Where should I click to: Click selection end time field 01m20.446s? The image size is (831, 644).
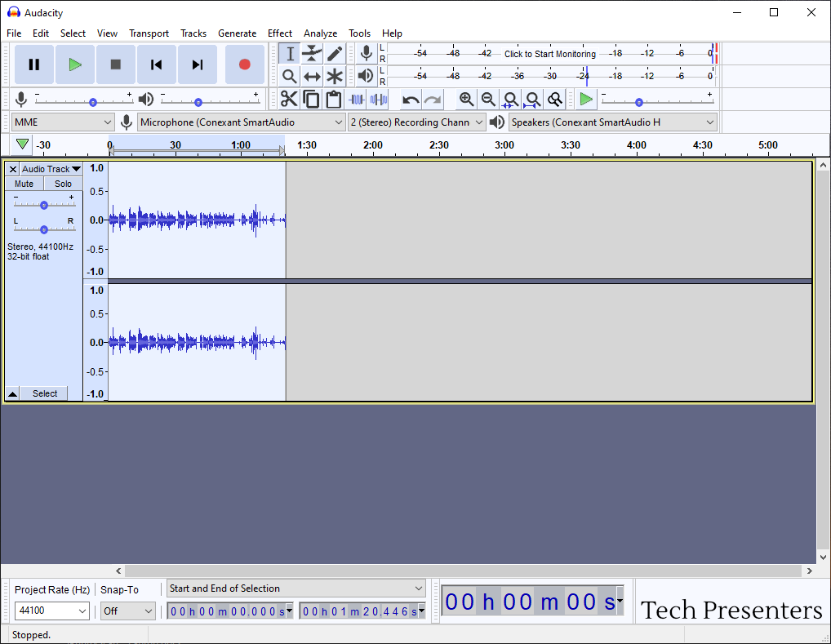[x=363, y=611]
